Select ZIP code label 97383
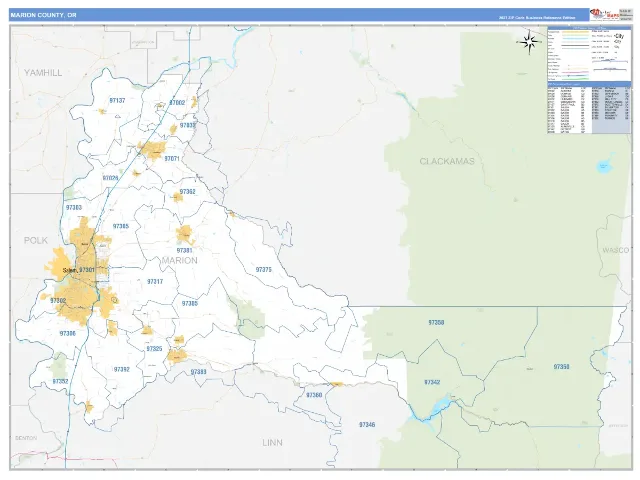The image size is (640, 480). click(198, 372)
